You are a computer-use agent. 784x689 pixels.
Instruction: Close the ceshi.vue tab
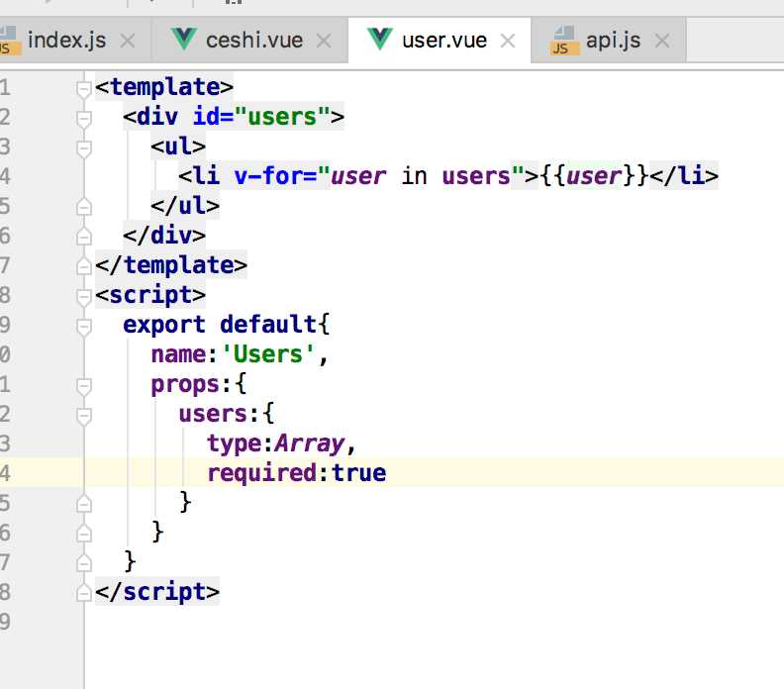tap(324, 41)
